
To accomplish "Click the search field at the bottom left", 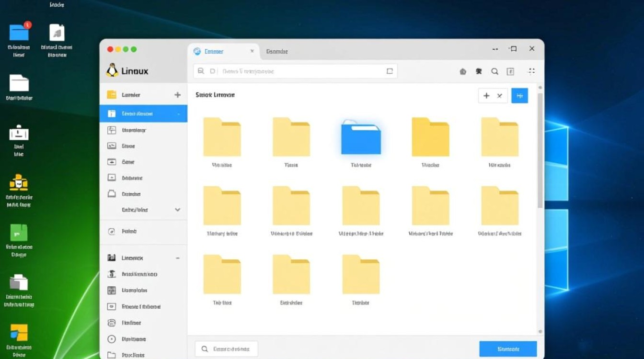I will click(x=226, y=348).
